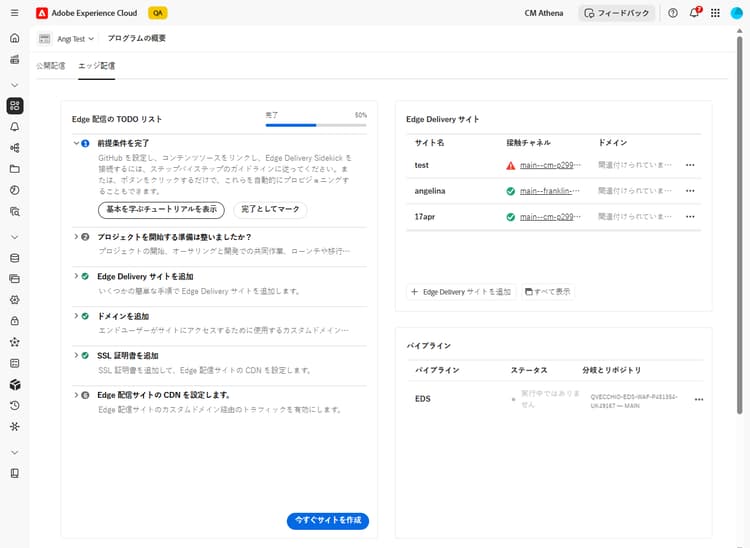Click the bell icon in left sidebar

[15, 127]
